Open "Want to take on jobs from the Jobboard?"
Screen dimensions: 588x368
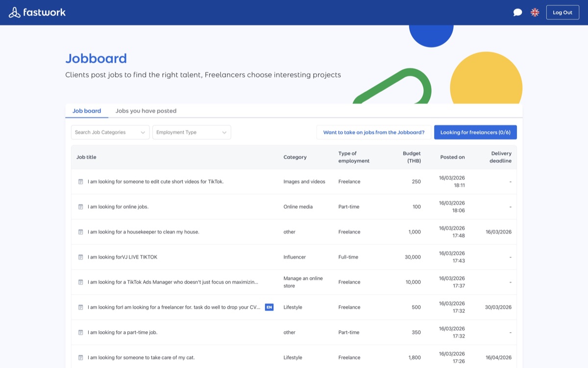point(374,132)
